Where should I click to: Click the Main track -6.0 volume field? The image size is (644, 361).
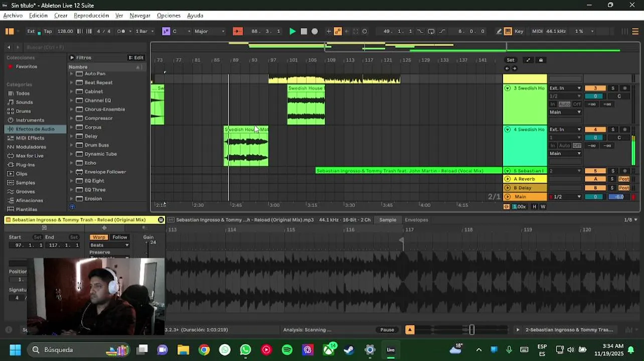click(x=619, y=197)
